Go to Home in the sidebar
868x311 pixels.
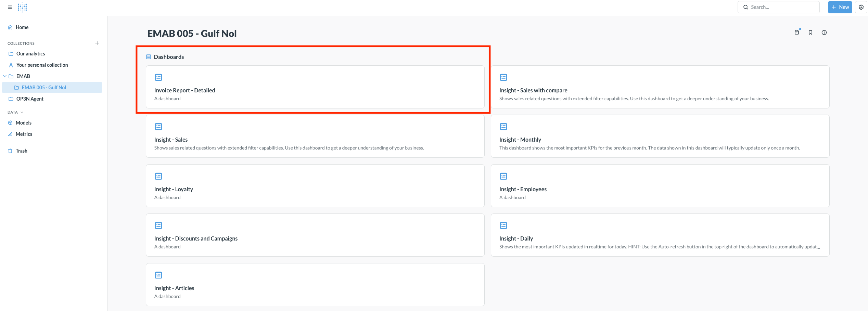pyautogui.click(x=22, y=27)
